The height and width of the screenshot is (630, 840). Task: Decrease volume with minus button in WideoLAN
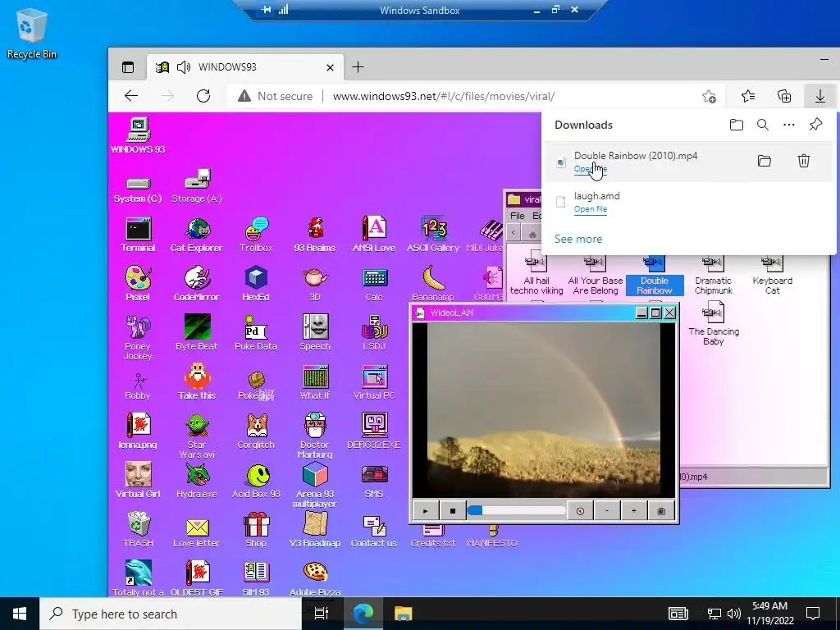click(x=606, y=511)
